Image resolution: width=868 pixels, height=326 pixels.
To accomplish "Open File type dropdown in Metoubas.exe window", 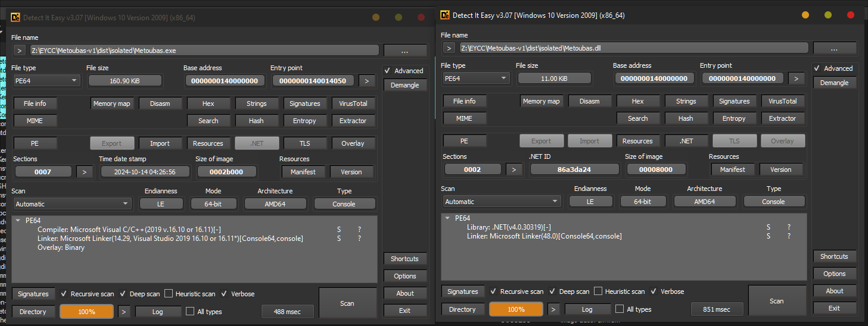I will pyautogui.click(x=47, y=80).
